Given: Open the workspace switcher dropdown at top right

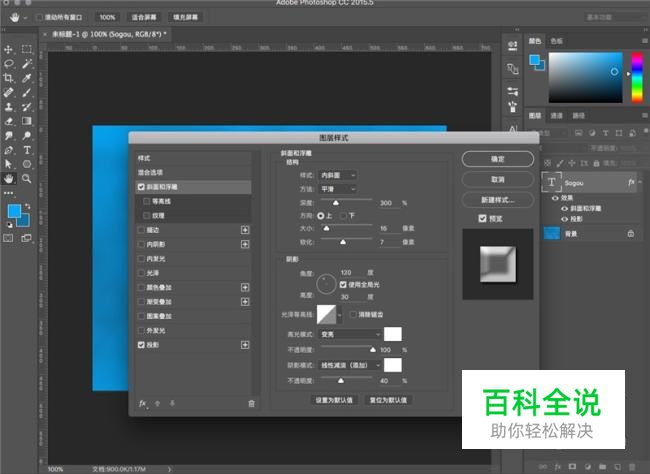Looking at the screenshot, I should [x=616, y=17].
